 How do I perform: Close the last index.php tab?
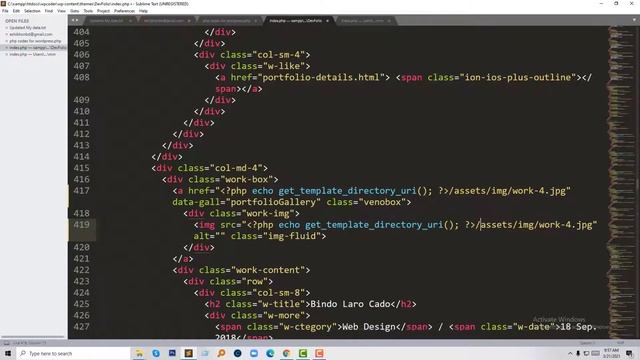click(389, 21)
